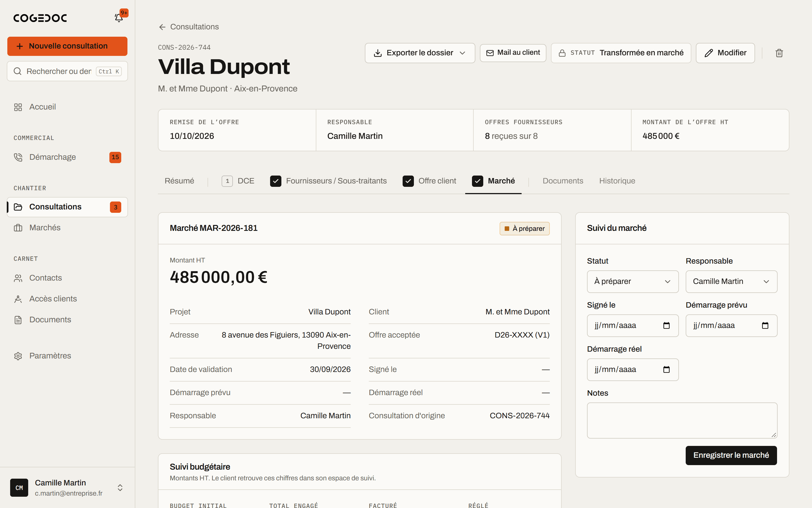
Task: Open Démarchage in the sidebar
Action: point(67,157)
